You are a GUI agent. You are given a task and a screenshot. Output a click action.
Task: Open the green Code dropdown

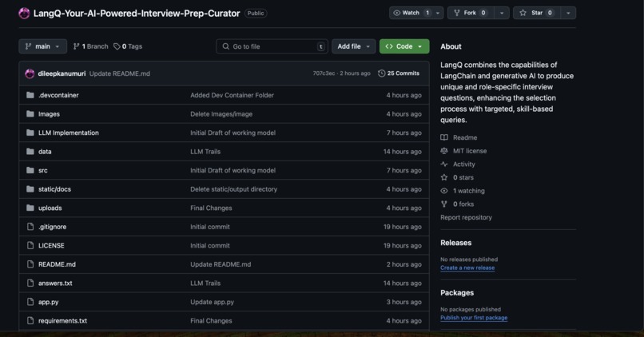point(404,46)
